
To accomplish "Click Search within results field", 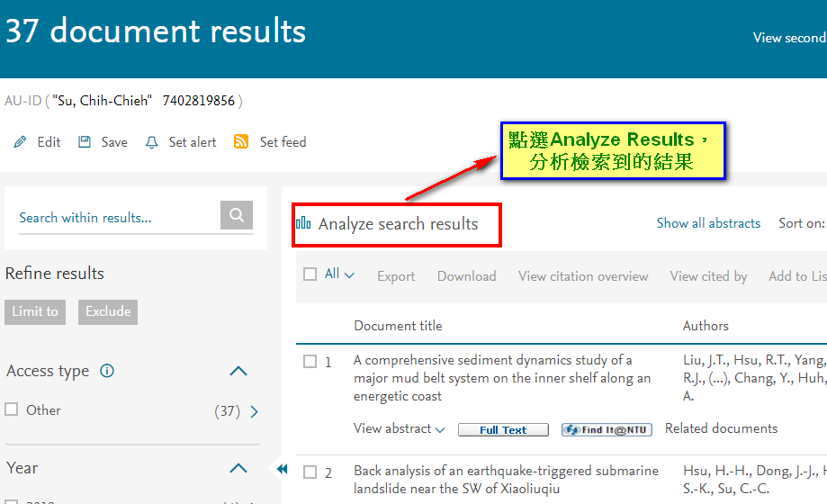I will pyautogui.click(x=119, y=218).
